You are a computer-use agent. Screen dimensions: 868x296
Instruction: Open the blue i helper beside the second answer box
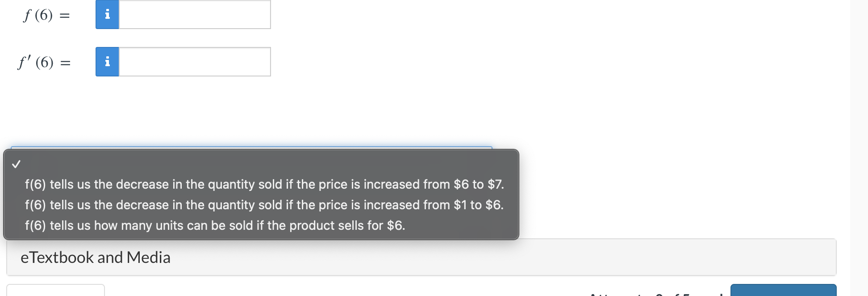click(107, 62)
